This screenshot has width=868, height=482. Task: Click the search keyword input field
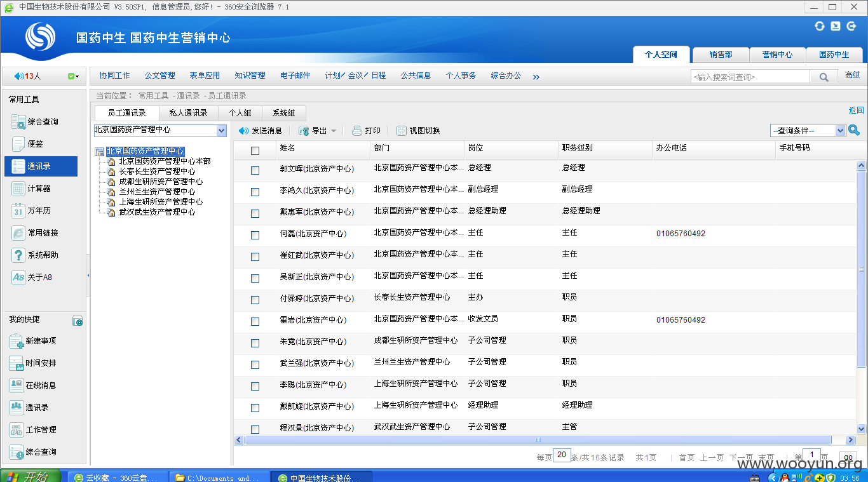(x=750, y=77)
